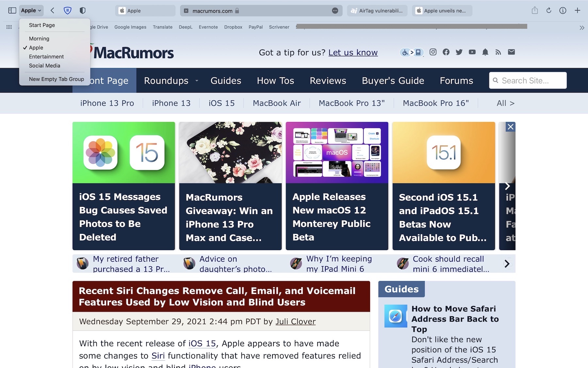Screen dimensions: 588x368
Task: Open MacRumors Giveaway story card
Action: coord(230,186)
